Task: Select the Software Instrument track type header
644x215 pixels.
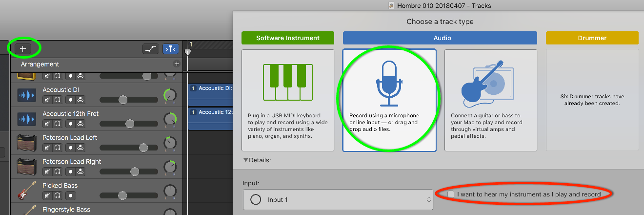Action: [x=288, y=38]
